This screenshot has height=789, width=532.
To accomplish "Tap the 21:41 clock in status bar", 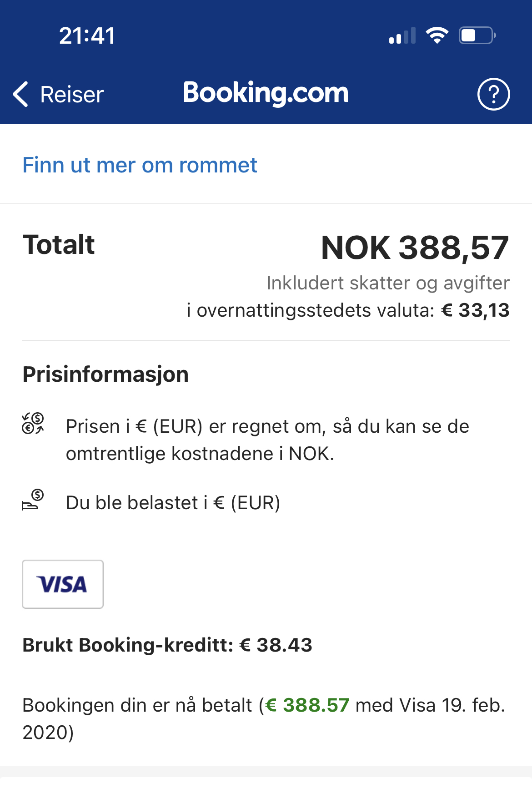I will click(87, 35).
